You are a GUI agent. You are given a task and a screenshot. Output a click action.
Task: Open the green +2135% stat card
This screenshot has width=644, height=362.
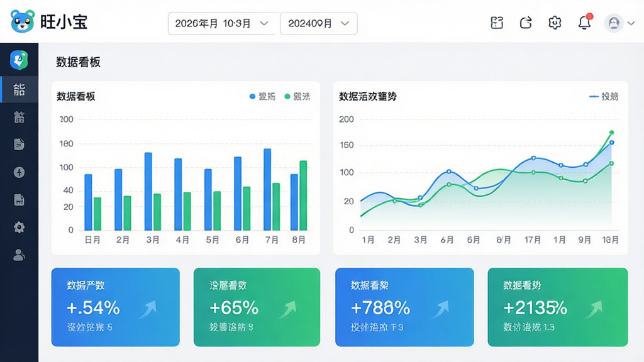(x=558, y=307)
